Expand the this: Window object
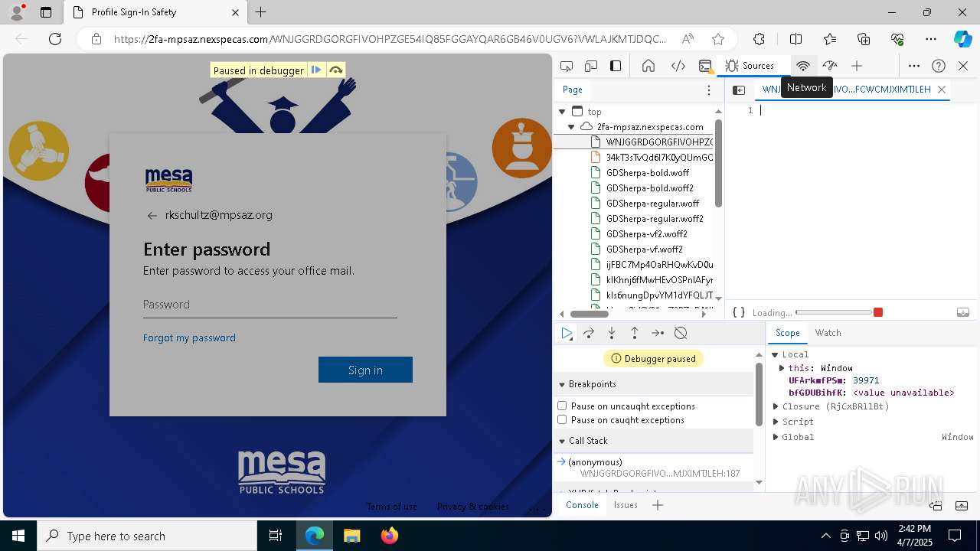 click(x=782, y=368)
